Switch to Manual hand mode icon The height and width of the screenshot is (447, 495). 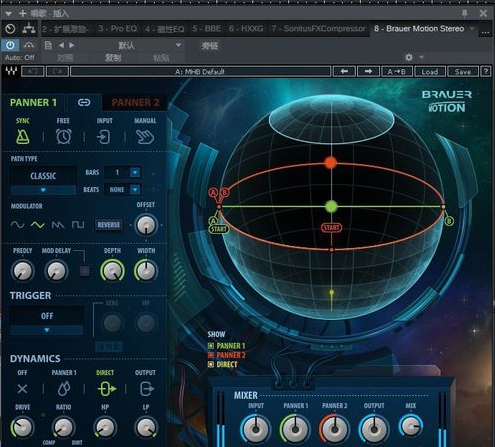(145, 137)
